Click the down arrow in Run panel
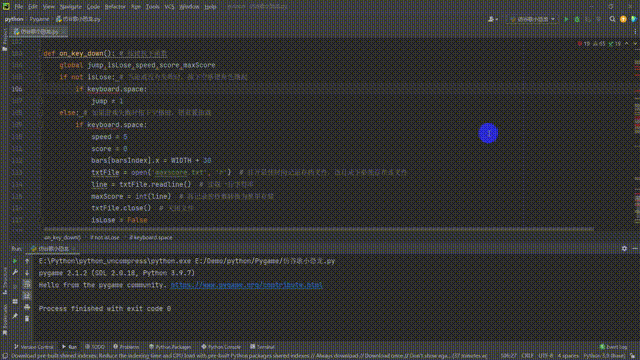Viewport: 640px width, 360px height. click(x=27, y=272)
